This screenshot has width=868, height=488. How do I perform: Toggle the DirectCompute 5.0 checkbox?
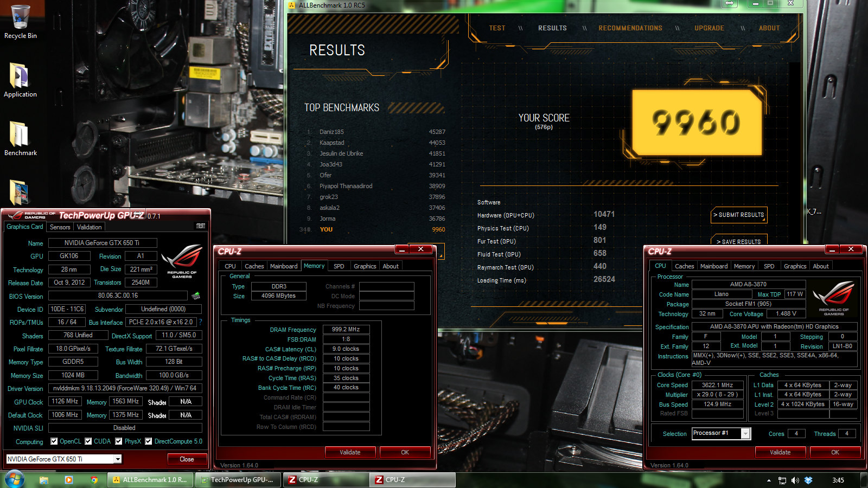click(148, 441)
